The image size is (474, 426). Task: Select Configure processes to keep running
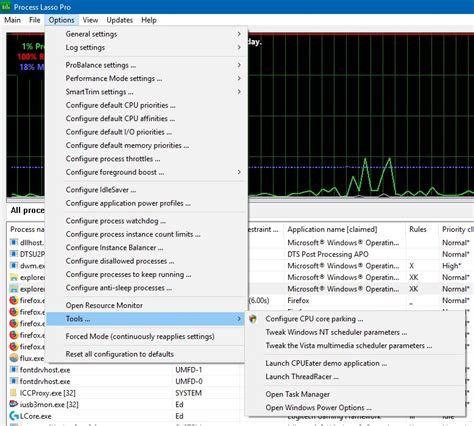tap(146, 274)
